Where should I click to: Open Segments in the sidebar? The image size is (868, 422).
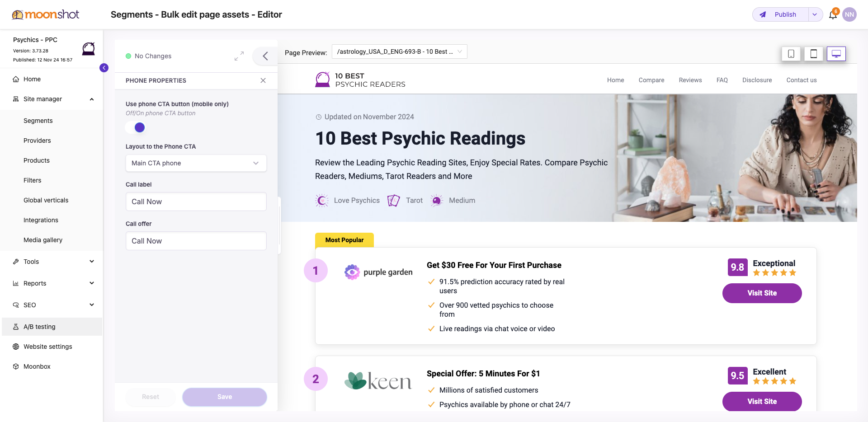coord(38,121)
